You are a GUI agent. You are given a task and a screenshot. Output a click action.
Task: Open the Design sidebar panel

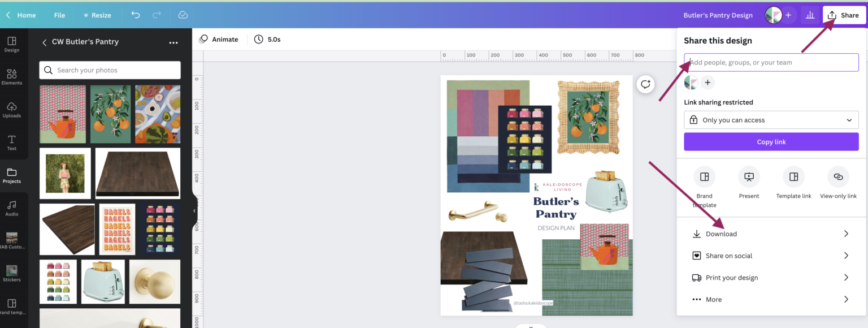click(12, 44)
